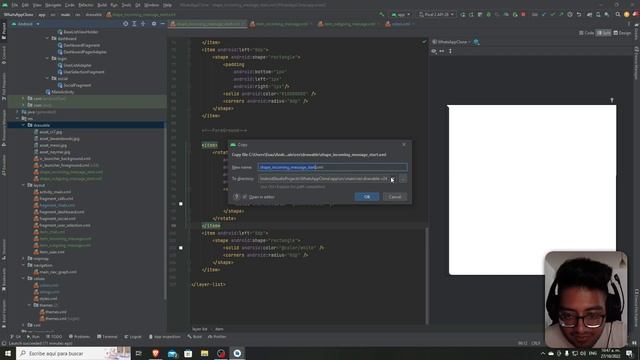
Task: Open Microsoft Store from taskbar
Action: click(x=188, y=353)
